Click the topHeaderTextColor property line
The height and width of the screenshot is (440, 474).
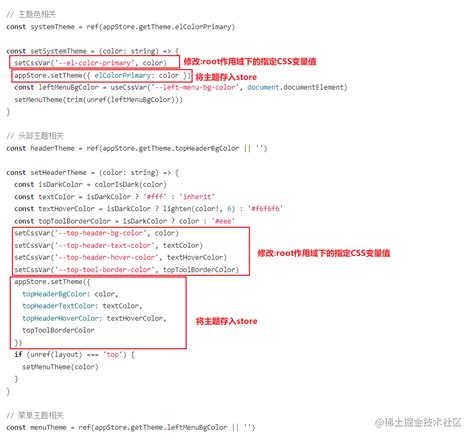point(82,306)
